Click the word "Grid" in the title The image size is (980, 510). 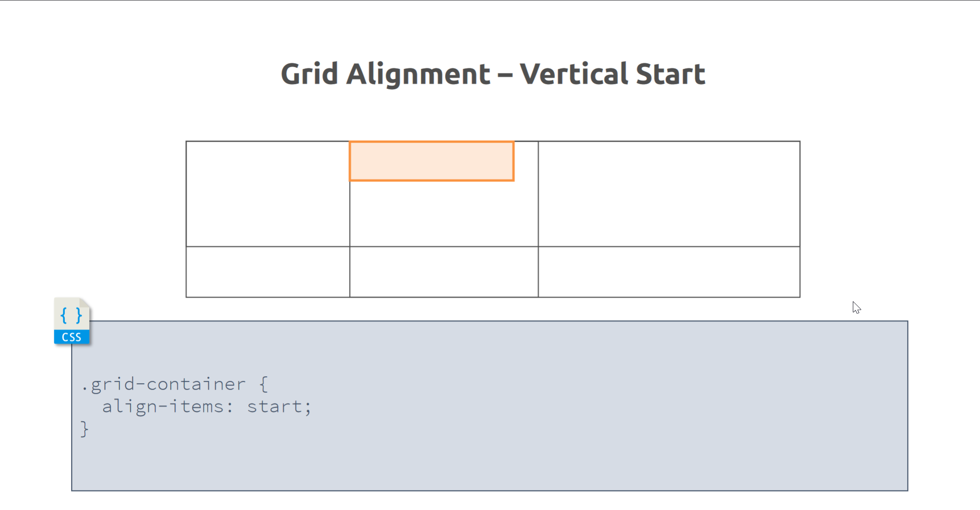point(309,74)
